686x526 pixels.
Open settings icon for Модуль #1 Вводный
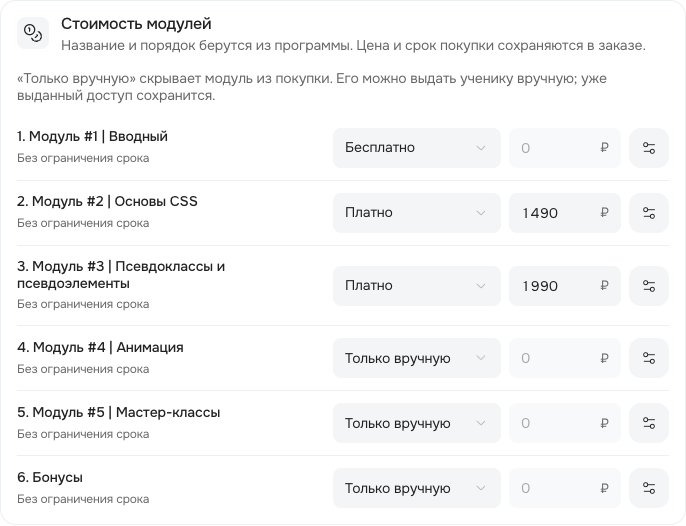tap(649, 148)
